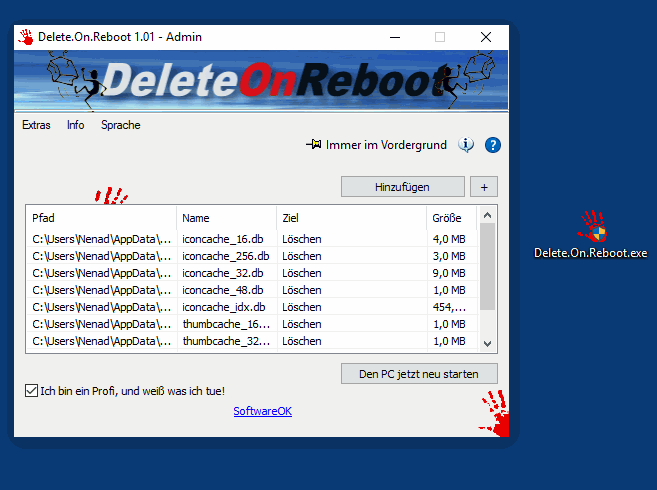Sort list by Name column header
Image resolution: width=657 pixels, height=490 pixels.
coord(227,218)
